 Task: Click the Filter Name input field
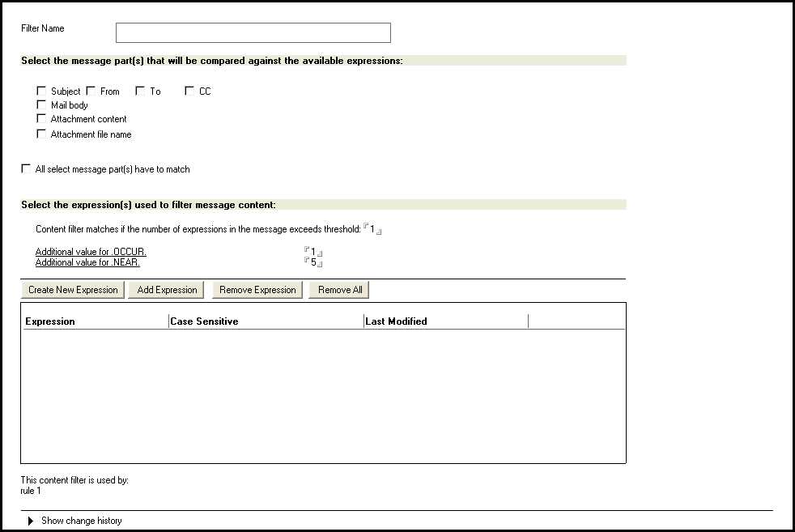point(253,32)
